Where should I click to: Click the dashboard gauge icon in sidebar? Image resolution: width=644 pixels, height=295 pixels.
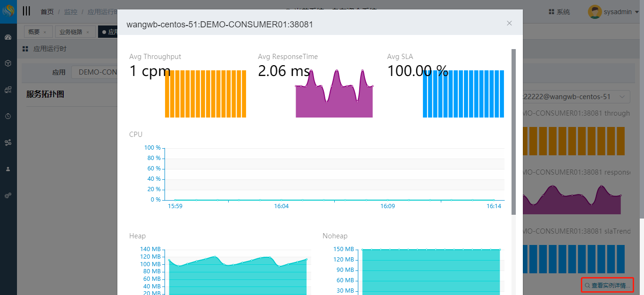[x=8, y=37]
